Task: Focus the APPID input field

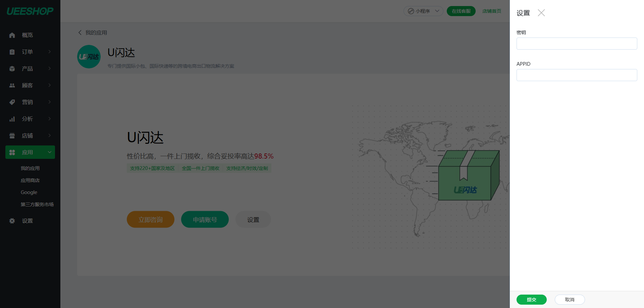Action: click(577, 75)
